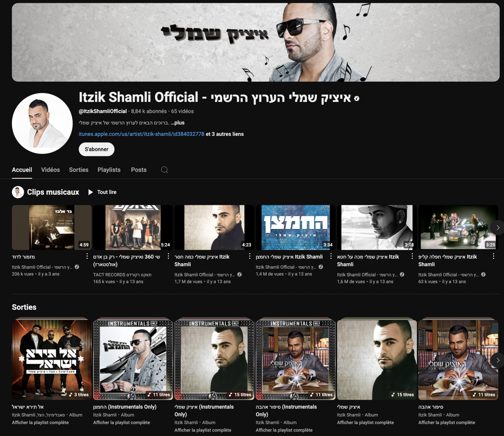Image resolution: width=504 pixels, height=436 pixels.
Task: Show next albums in Sorties carousel
Action: click(x=498, y=360)
